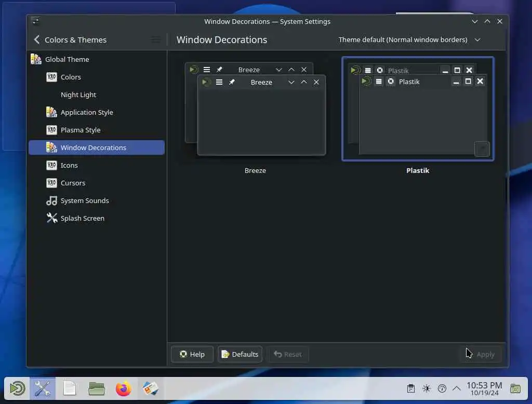Click the updates notifier tray icon
Viewport: 532px width, 404px height.
tap(442, 388)
